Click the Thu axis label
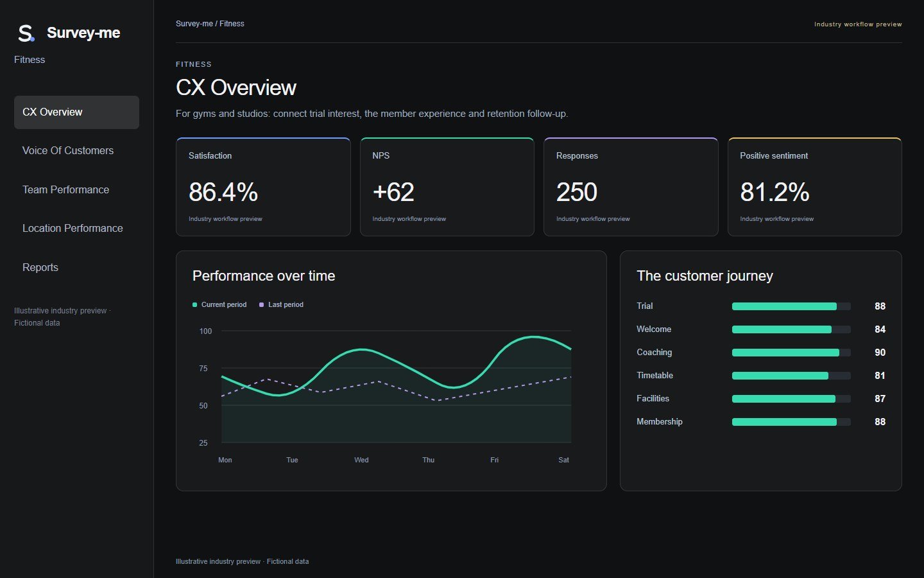This screenshot has height=578, width=924. [429, 460]
